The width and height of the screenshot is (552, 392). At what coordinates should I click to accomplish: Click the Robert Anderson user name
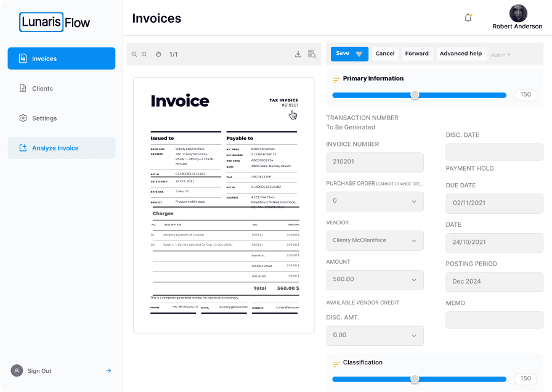tap(517, 27)
